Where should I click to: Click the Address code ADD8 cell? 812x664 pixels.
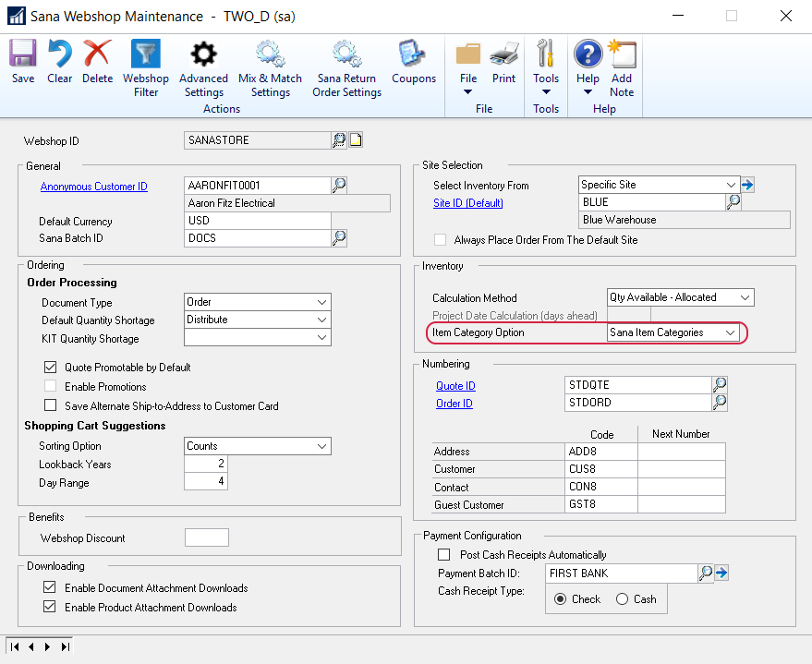pos(600,452)
